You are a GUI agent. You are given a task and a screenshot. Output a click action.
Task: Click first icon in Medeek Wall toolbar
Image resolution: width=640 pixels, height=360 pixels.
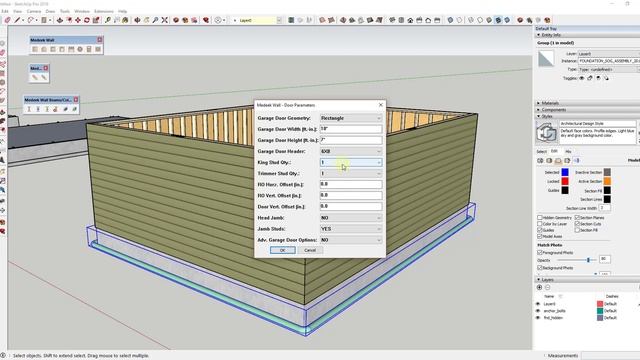point(35,49)
